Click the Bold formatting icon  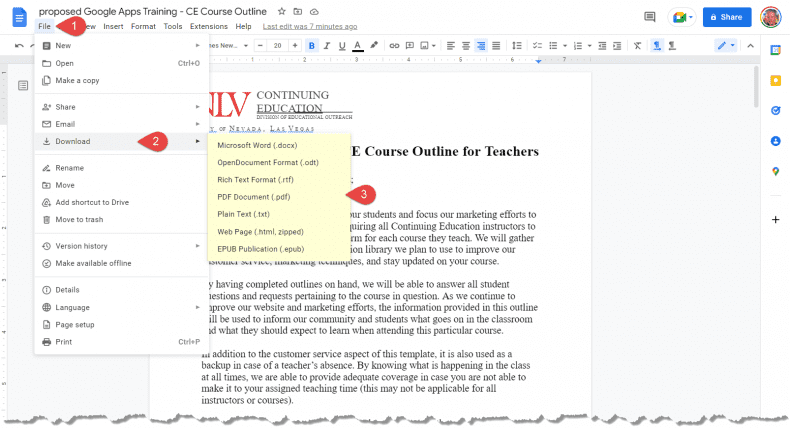(x=312, y=46)
